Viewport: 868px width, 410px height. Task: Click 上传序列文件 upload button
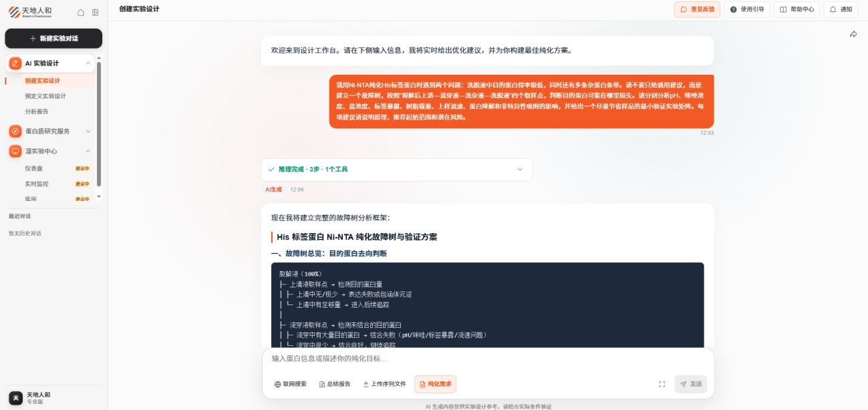(384, 384)
